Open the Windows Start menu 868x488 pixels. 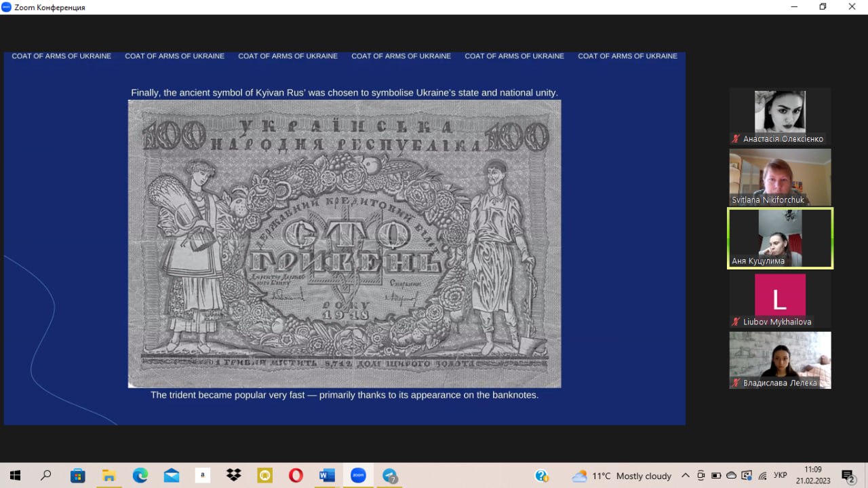(15, 476)
